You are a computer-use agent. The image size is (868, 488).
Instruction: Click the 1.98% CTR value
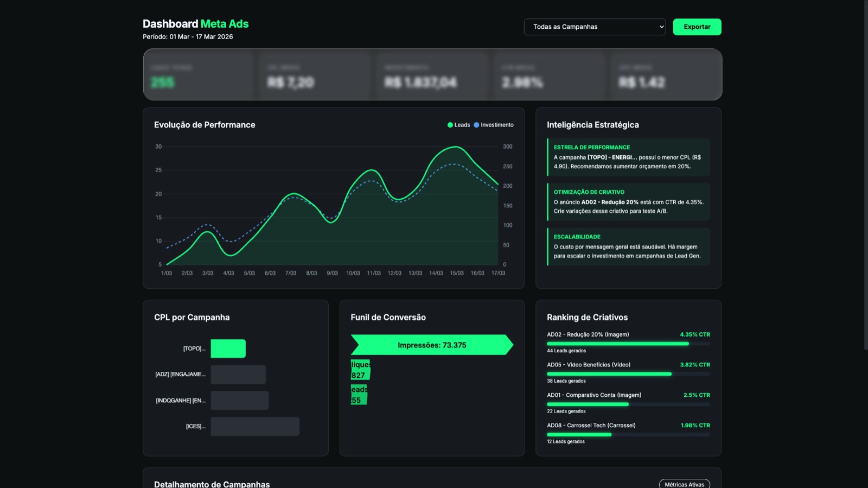point(695,426)
